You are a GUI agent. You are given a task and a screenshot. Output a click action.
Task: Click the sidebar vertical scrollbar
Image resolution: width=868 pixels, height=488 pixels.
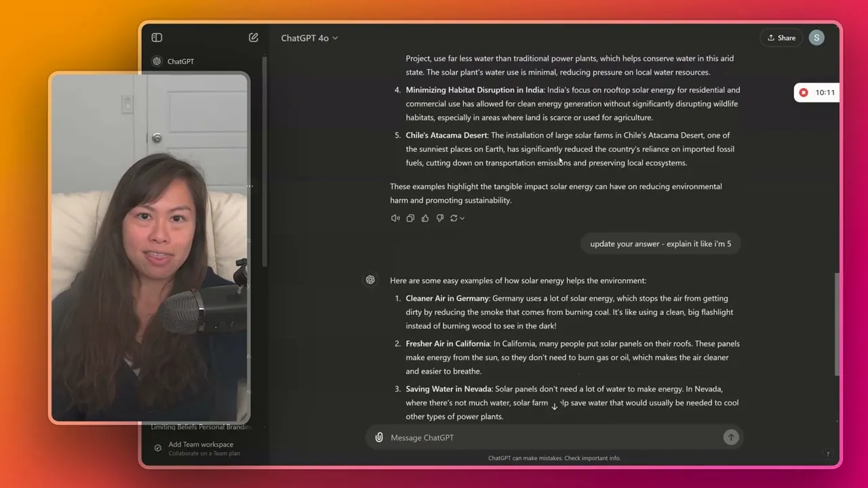tap(264, 163)
